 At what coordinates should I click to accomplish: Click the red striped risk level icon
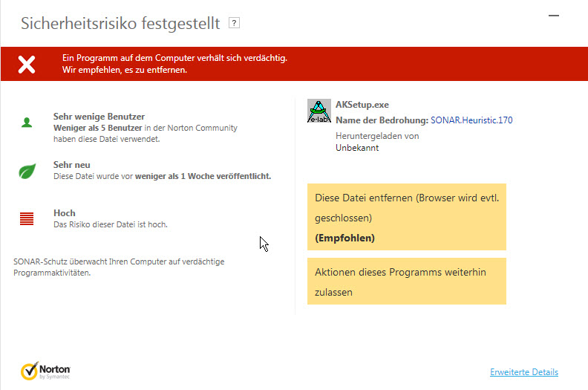pos(27,218)
